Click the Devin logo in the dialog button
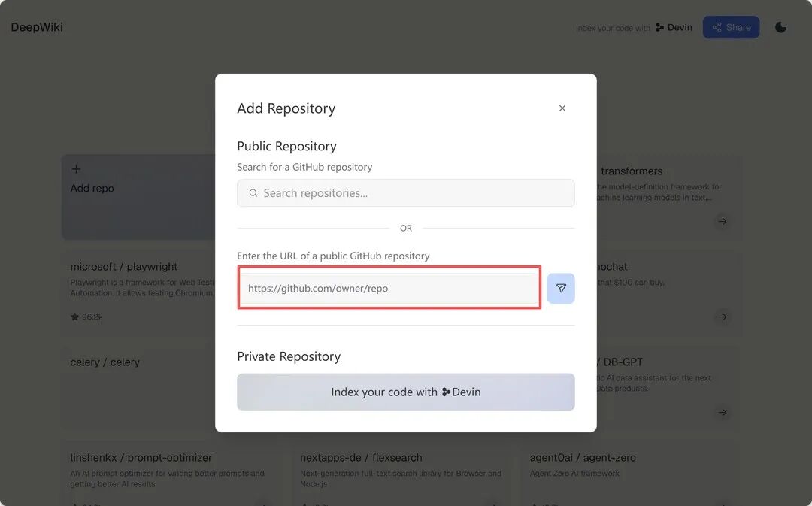Screen dimensions: 812x506 [x=446, y=392]
